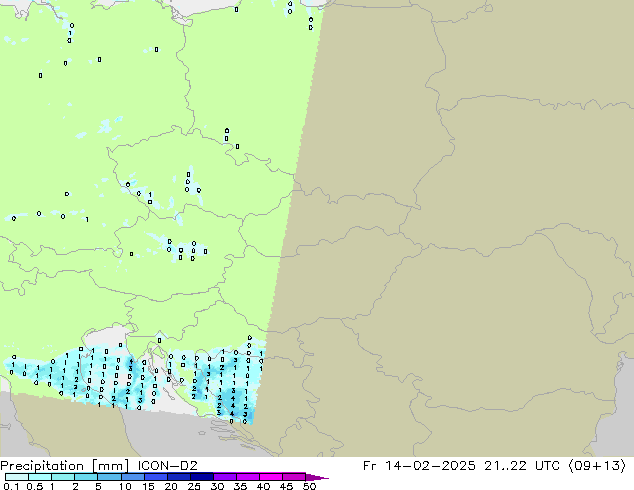Viewport: 634px width, 490px height.
Task: Click the "35" legend tick label
Action: [240, 486]
